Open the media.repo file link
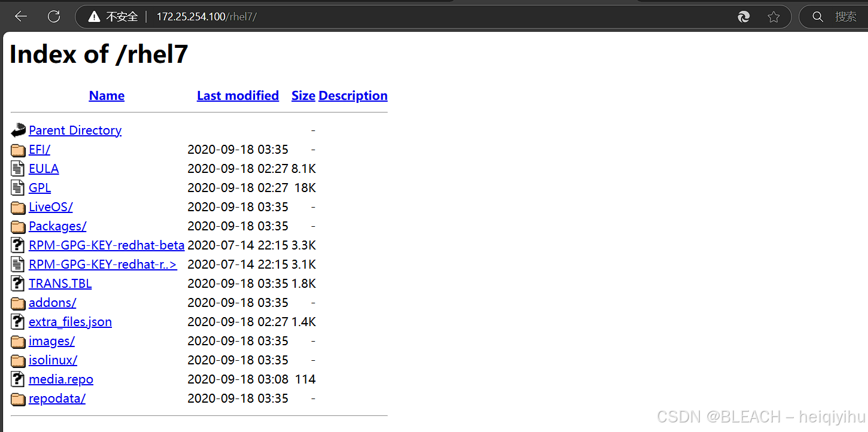This screenshot has width=868, height=432. coord(61,379)
